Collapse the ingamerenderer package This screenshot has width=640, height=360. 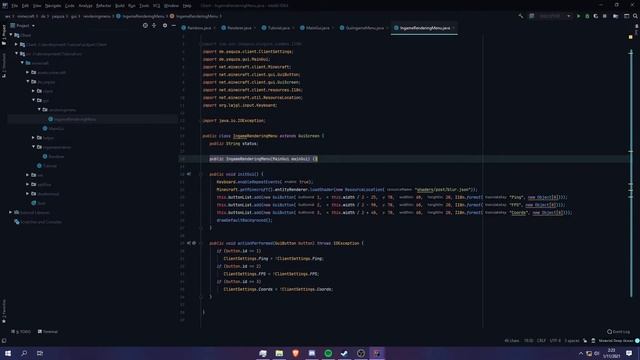(x=33, y=147)
